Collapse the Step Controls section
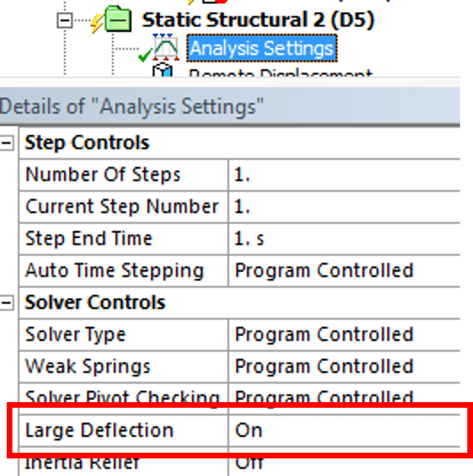 tap(7, 143)
